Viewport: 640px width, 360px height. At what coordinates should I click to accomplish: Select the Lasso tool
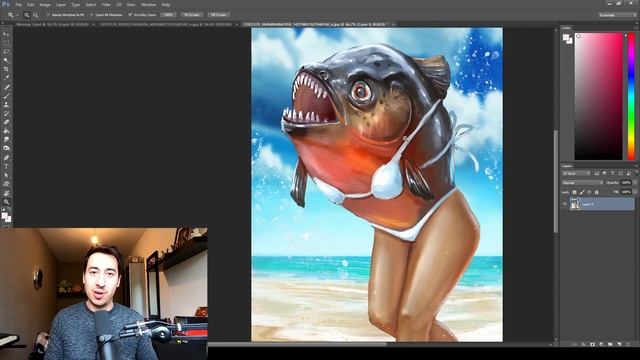pyautogui.click(x=6, y=51)
